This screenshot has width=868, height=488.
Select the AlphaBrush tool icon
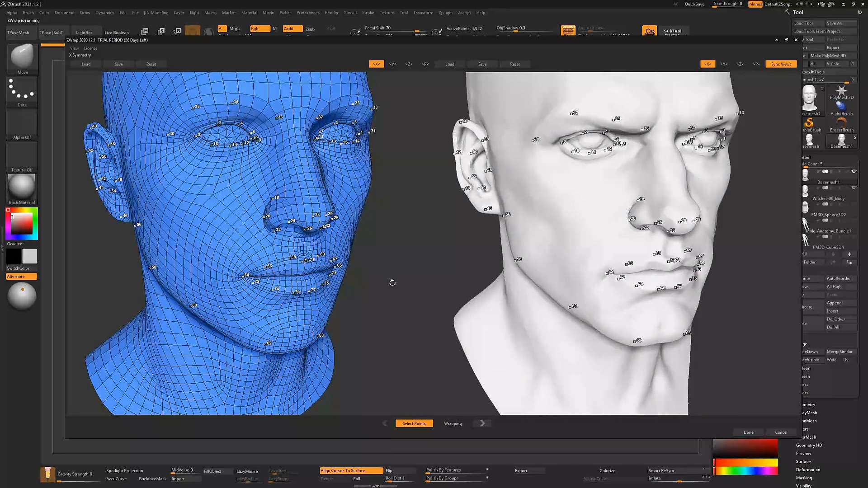pyautogui.click(x=841, y=107)
